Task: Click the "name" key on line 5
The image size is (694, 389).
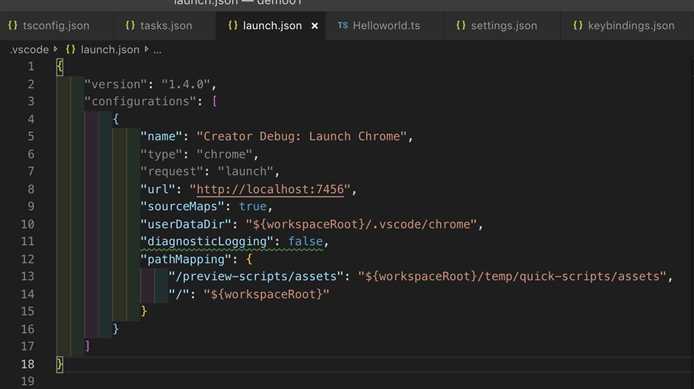Action: click(x=162, y=136)
